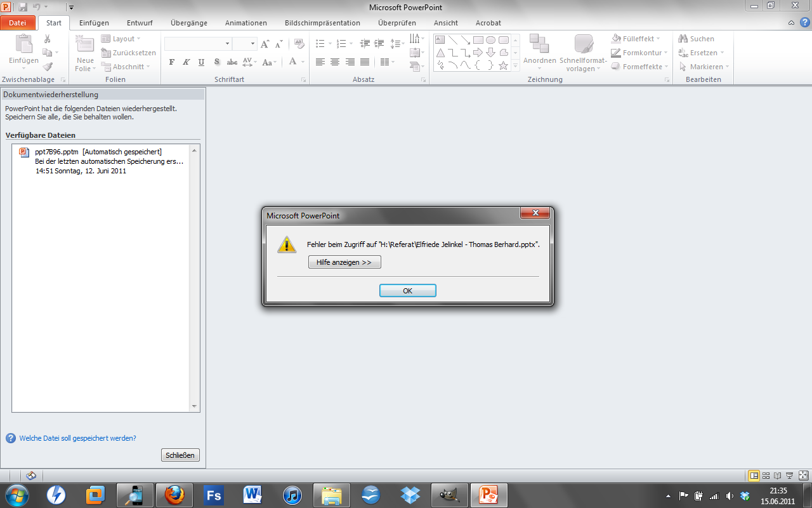
Task: Click OK in the error dialog
Action: (408, 291)
